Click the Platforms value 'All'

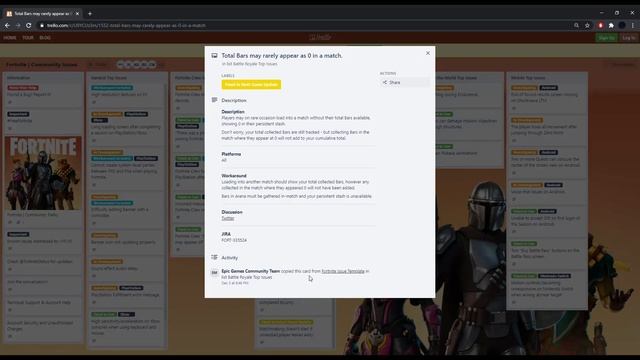click(224, 160)
